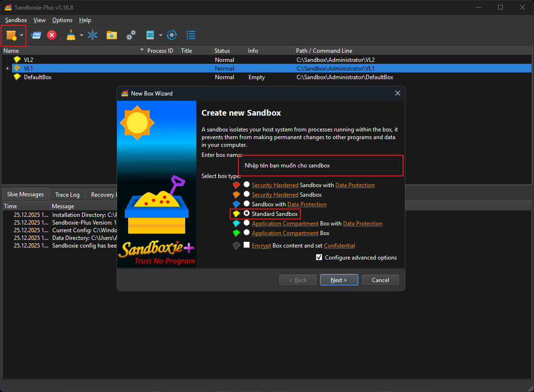Expand the VL1 sandbox tree node
The height and width of the screenshot is (392, 534).
(8, 69)
